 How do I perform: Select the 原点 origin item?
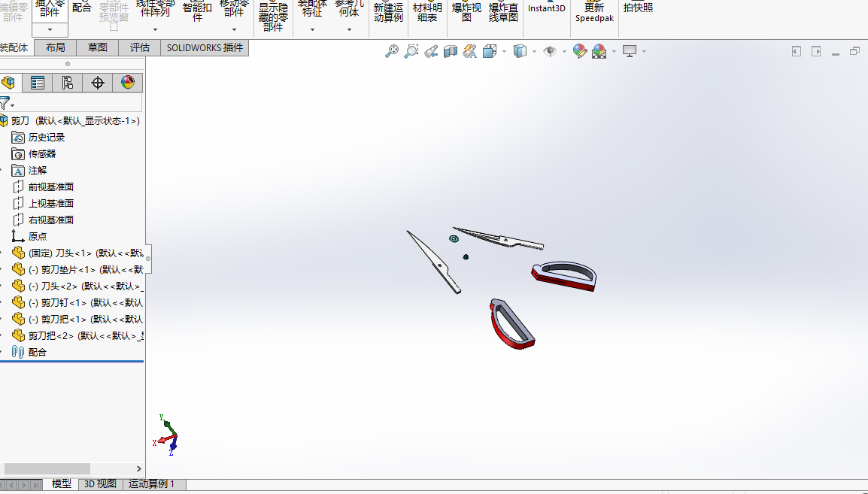pyautogui.click(x=29, y=236)
